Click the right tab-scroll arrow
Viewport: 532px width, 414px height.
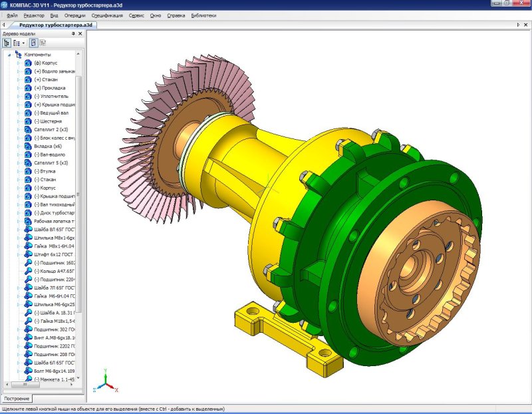(518, 25)
